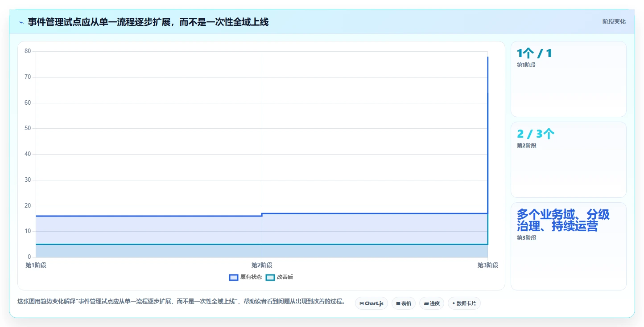Click the 80 y-axis tick label
Viewport: 644px width, 327px height.
coord(28,51)
